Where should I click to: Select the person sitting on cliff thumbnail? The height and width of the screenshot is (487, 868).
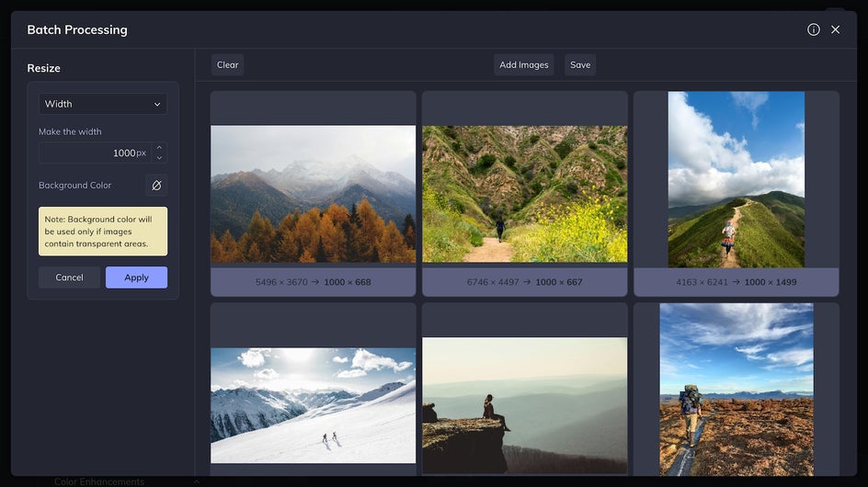click(525, 405)
